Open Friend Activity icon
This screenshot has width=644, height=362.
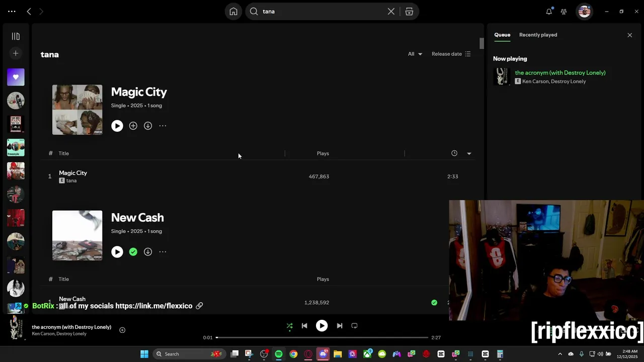(x=564, y=12)
